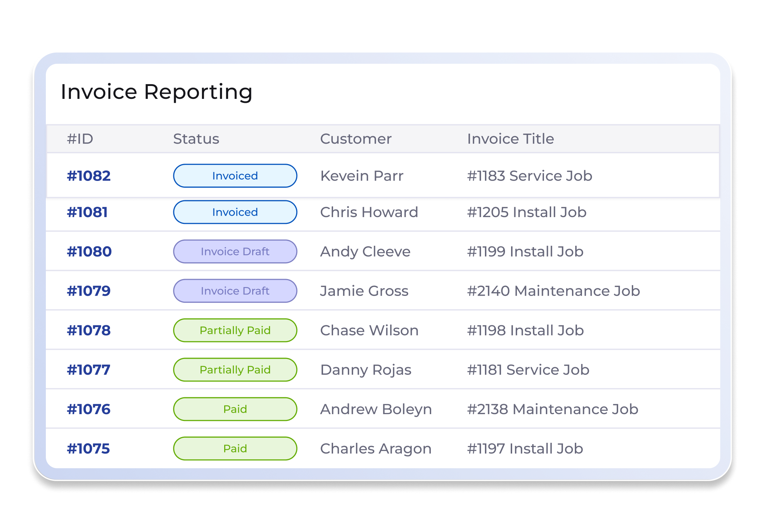Click the #2138 Maintenance Job title
This screenshot has height=532, width=765.
(553, 409)
